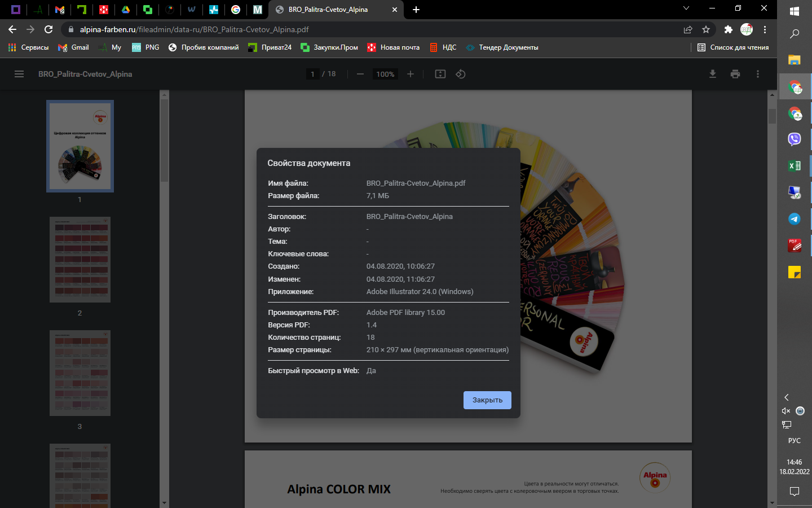Switch to the M pinned tab

point(258,10)
